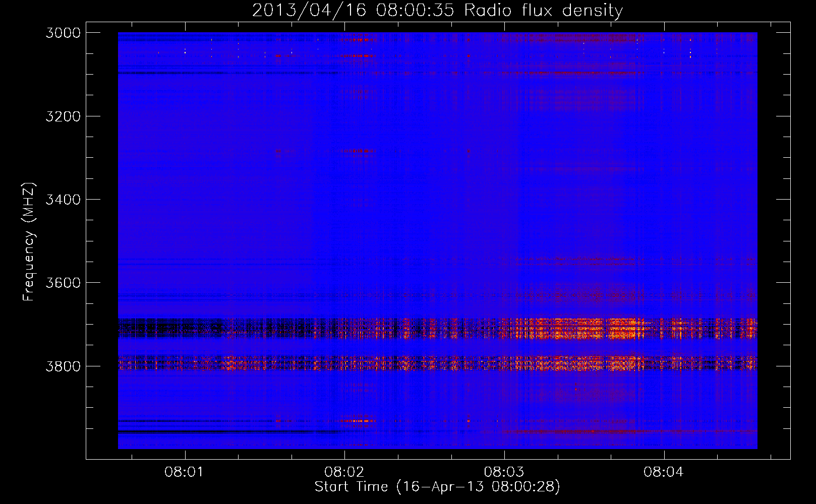The height and width of the screenshot is (504, 816).
Task: Click the 08:04 time tick label
Action: tap(664, 472)
